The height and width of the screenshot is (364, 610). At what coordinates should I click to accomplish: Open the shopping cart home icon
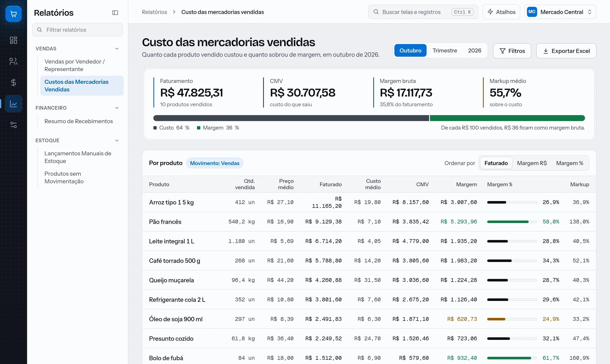(14, 14)
